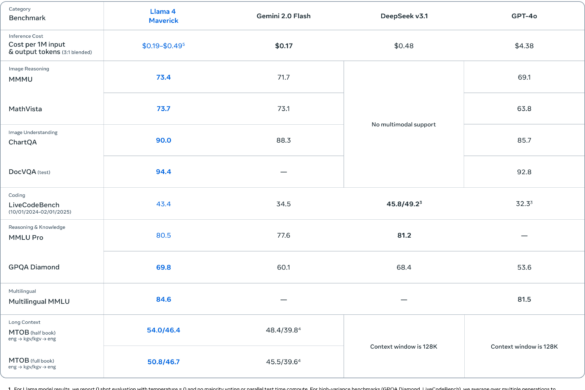Click the MMLU Pro benchmark label
The image size is (585, 390).
pyautogui.click(x=26, y=237)
